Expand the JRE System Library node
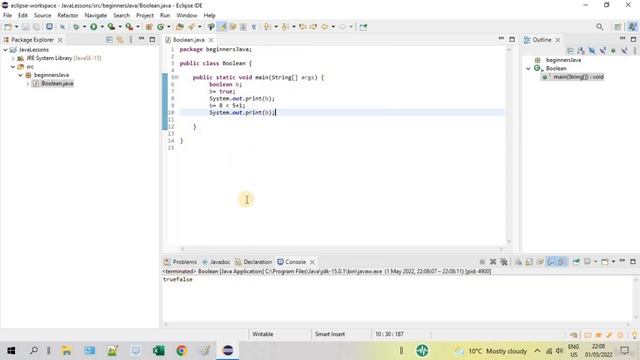 [x=13, y=58]
